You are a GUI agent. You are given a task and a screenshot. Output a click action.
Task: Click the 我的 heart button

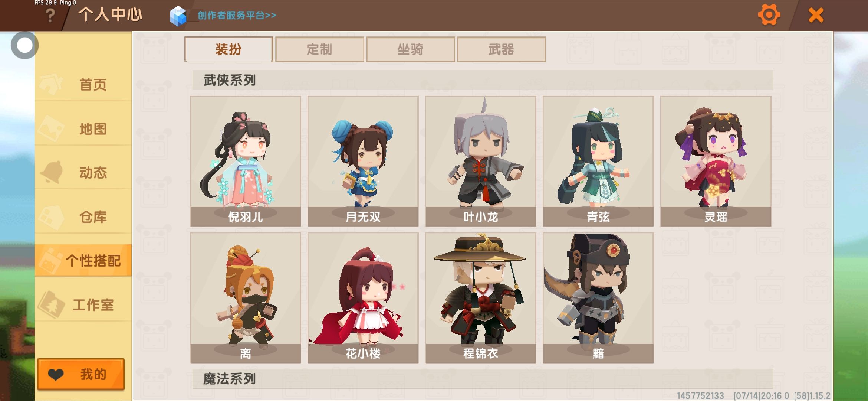pos(81,374)
